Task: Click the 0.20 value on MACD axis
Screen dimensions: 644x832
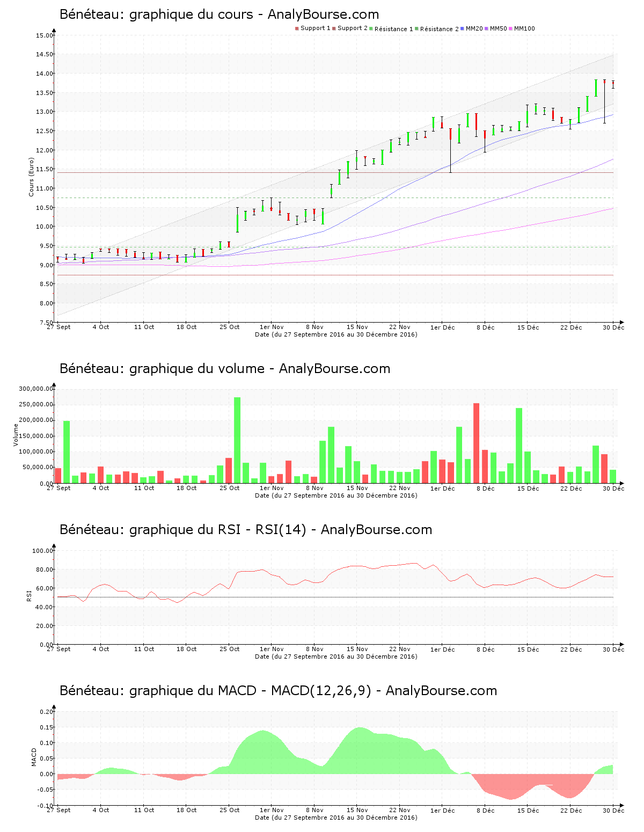Action: coord(46,712)
